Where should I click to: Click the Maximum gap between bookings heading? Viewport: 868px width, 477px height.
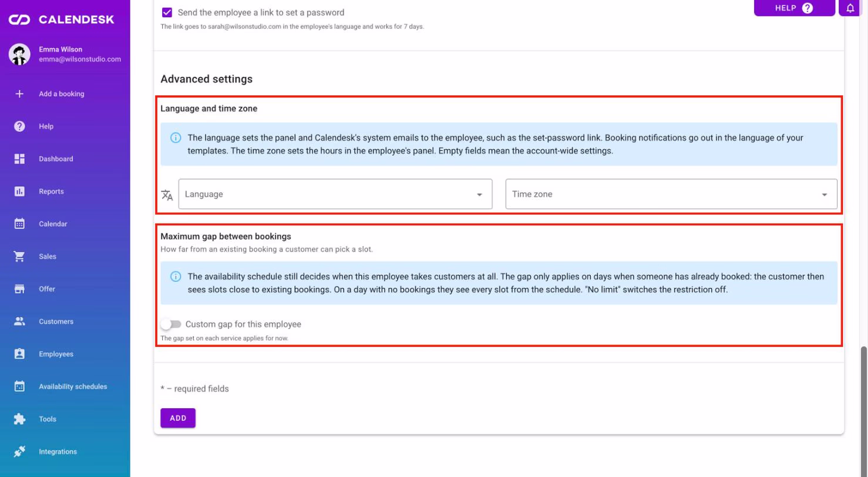[x=226, y=237]
